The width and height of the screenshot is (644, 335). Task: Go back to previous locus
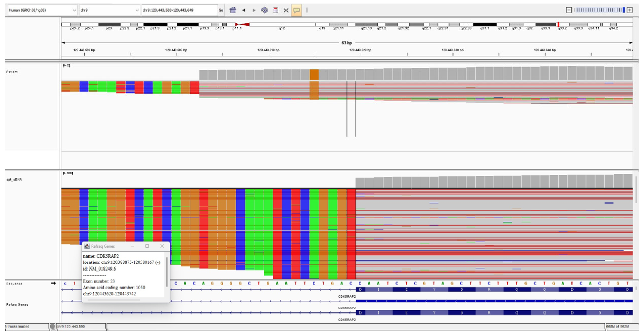(x=244, y=10)
